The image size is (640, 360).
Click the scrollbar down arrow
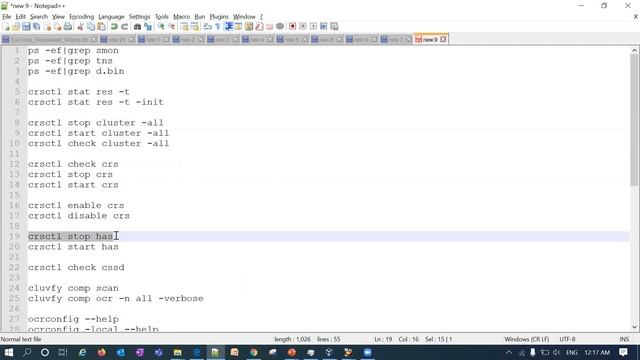click(634, 327)
